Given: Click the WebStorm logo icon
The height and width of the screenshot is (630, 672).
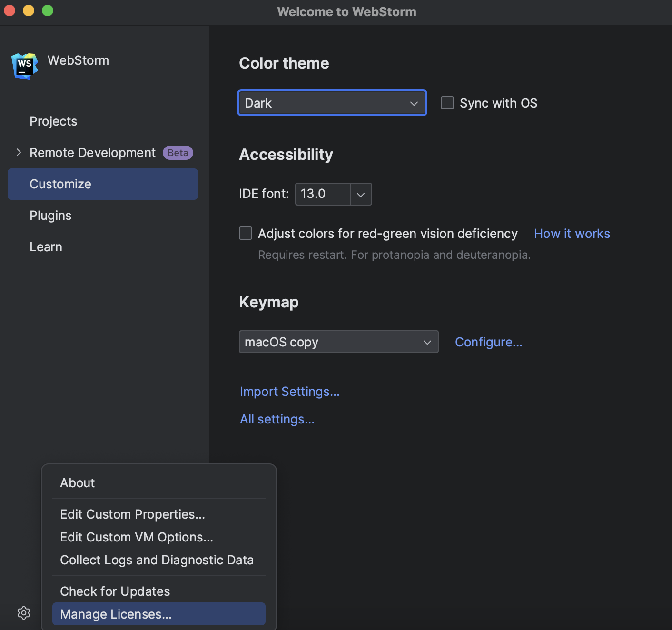Looking at the screenshot, I should click(24, 66).
